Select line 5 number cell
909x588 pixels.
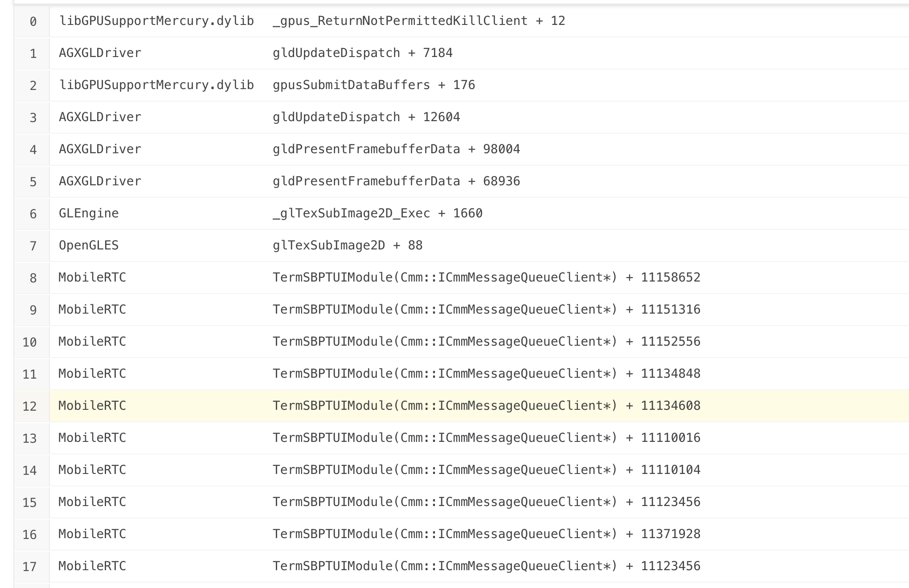tap(33, 182)
